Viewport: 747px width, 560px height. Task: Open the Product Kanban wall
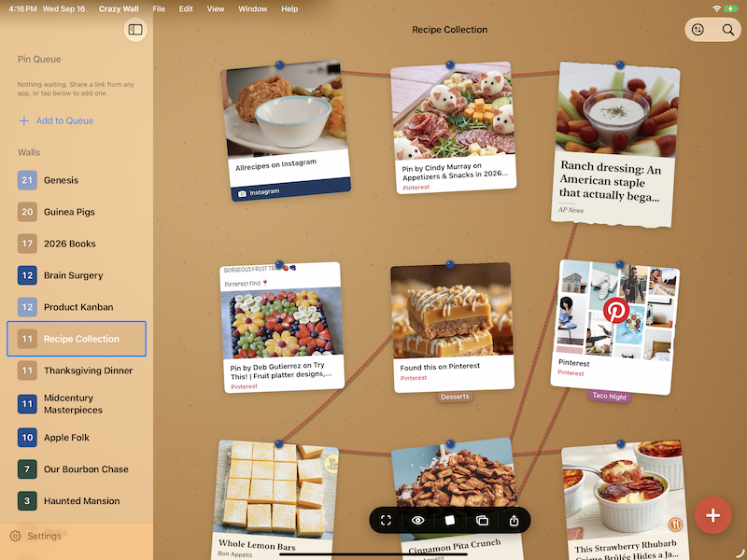(x=77, y=307)
